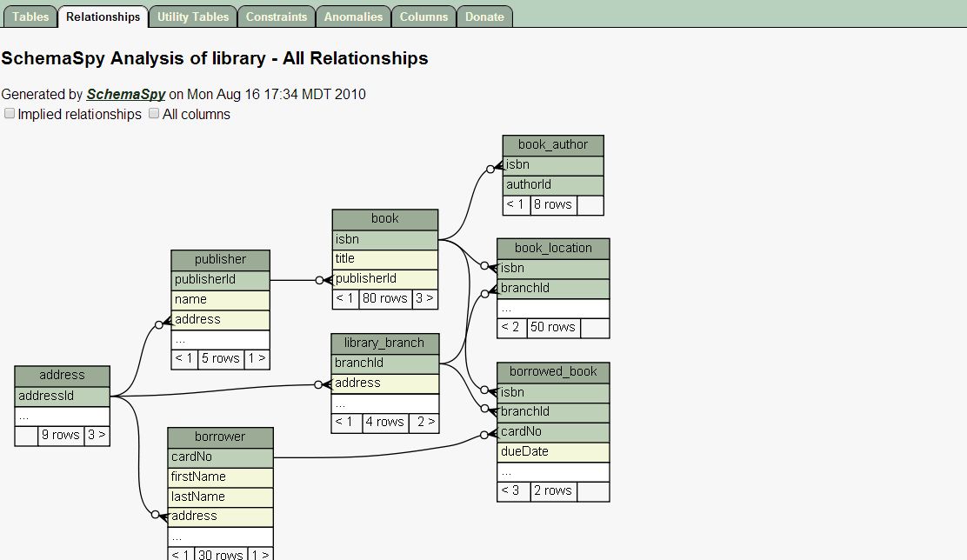Image resolution: width=967 pixels, height=560 pixels.
Task: Select the book_author table header
Action: point(552,145)
